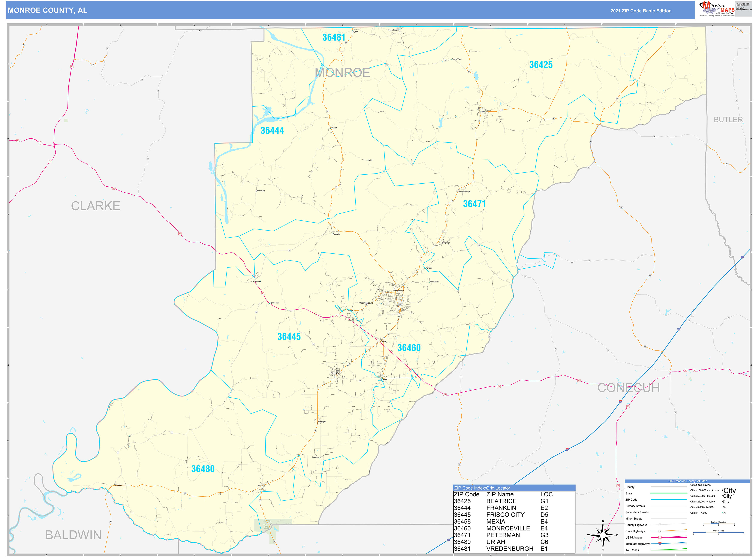This screenshot has height=557, width=756.
Task: Click the Buena Vista town label
Action: coord(457,59)
